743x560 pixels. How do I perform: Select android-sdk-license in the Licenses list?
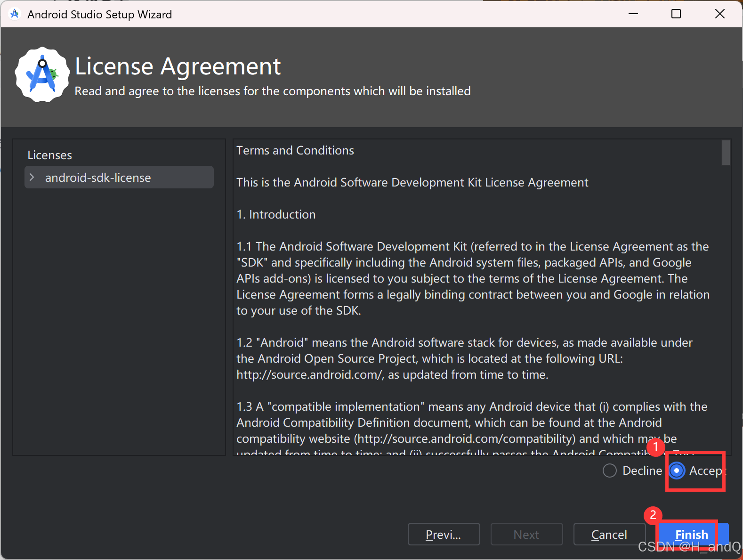[x=119, y=177]
